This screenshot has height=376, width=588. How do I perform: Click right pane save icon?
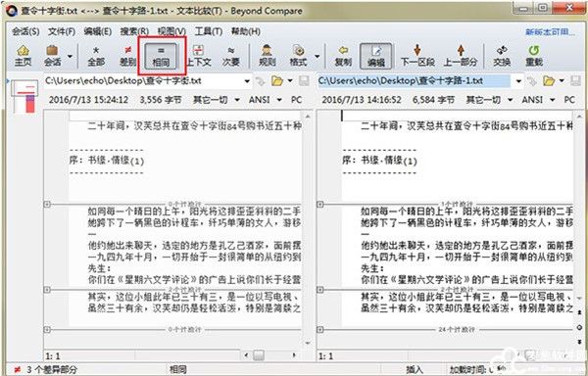[575, 81]
